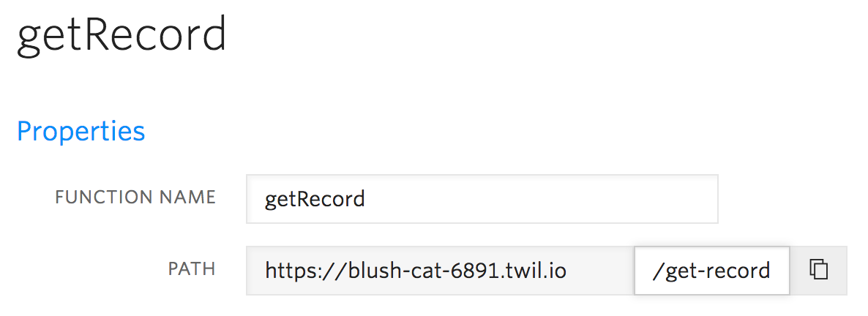Open the Properties heading link
The height and width of the screenshot is (316, 868).
click(81, 132)
